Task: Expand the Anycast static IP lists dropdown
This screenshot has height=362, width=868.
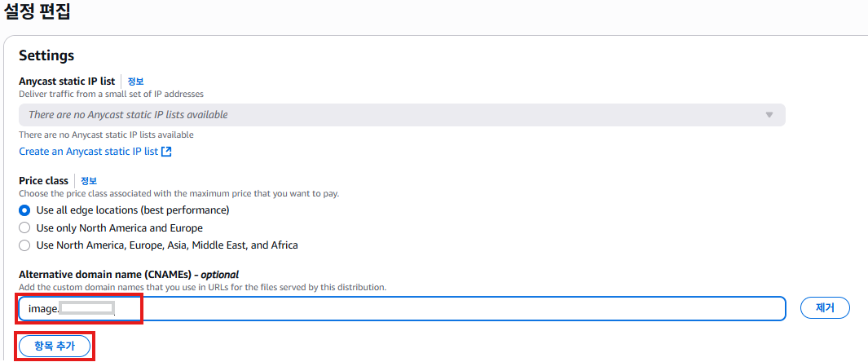Action: pyautogui.click(x=402, y=115)
